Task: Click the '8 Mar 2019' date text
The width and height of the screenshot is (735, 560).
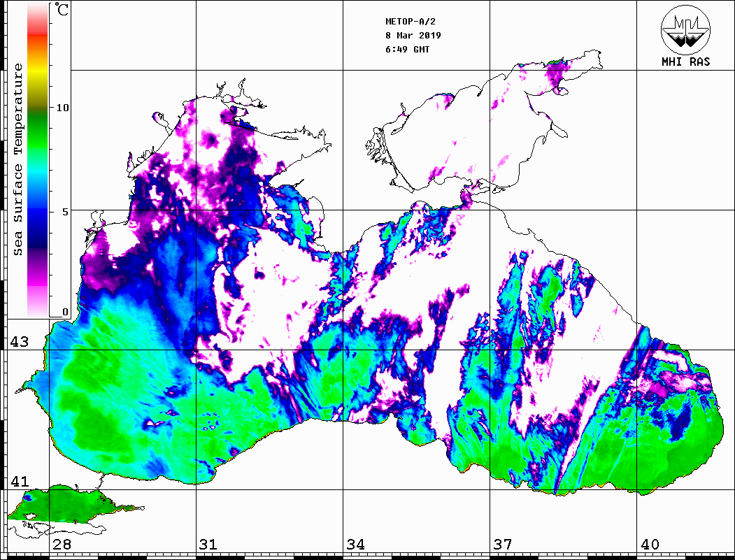Action: 413,36
